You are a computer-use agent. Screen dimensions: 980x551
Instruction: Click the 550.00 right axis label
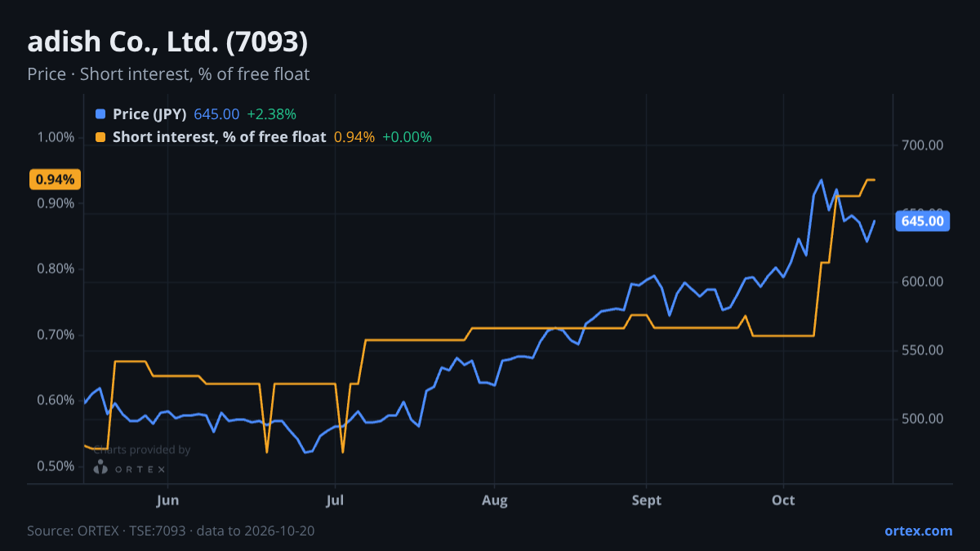click(923, 350)
